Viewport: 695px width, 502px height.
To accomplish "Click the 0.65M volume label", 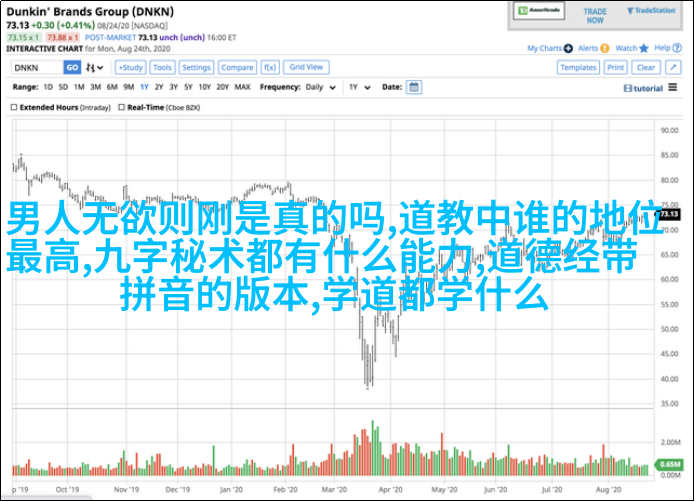I will 668,464.
